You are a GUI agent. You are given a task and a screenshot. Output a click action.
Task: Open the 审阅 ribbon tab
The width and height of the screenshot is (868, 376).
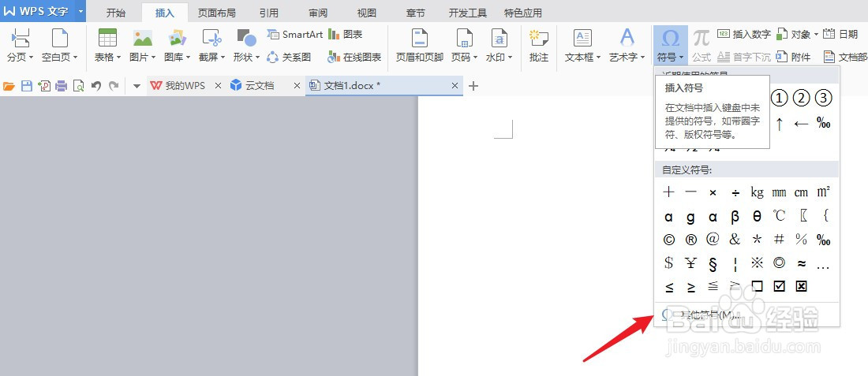coord(318,13)
